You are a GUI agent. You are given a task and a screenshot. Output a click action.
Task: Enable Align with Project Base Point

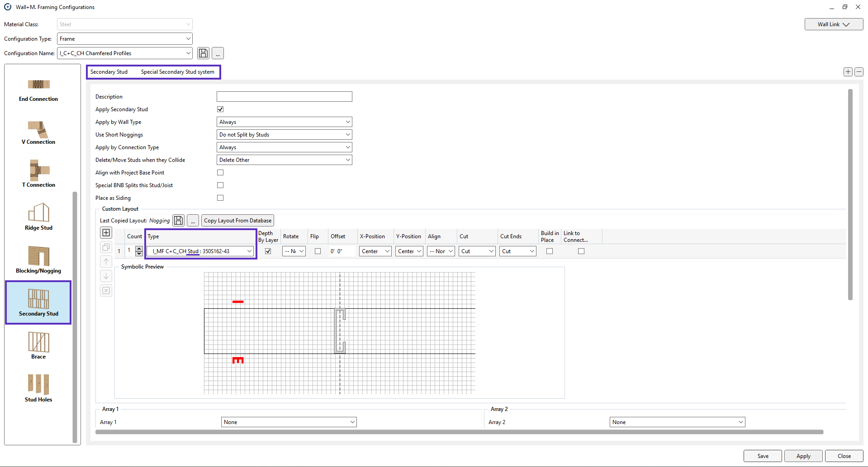click(220, 173)
